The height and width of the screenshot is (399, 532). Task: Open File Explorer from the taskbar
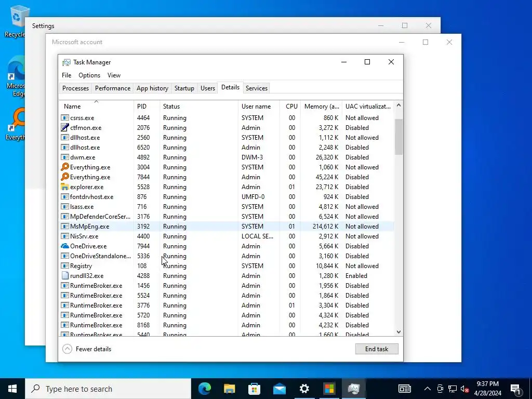point(229,389)
